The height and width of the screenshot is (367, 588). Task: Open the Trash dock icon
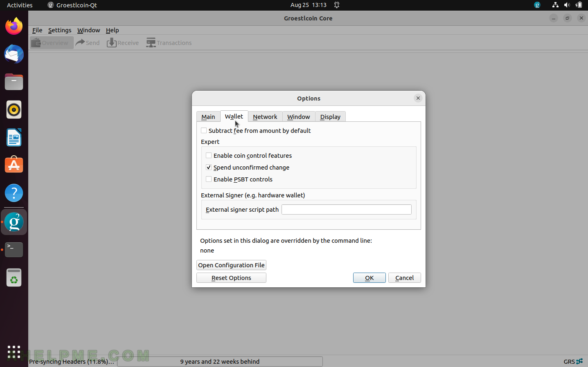tap(14, 277)
